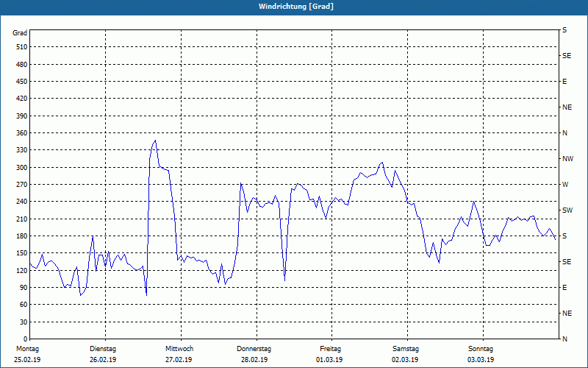Select the 'Mittwoch' day label
588x368 pixels.
point(179,349)
